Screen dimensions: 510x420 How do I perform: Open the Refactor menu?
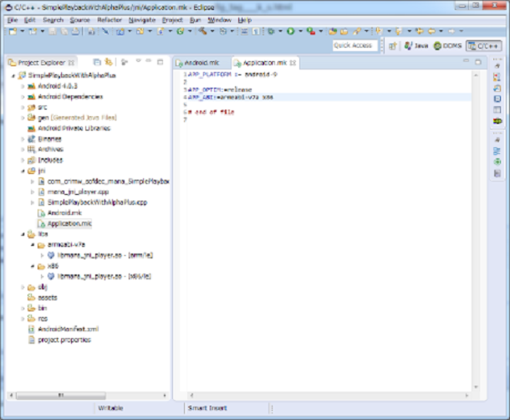(109, 18)
